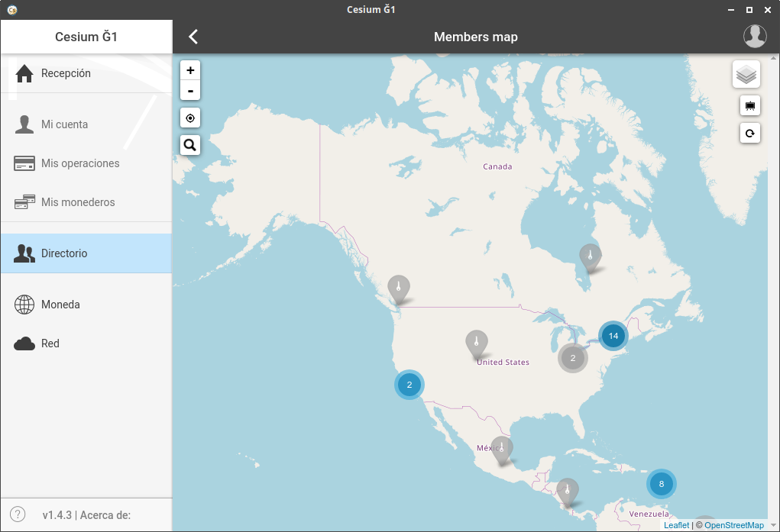780x532 pixels.
Task: Click the Cesium app icon in title bar
Action: 12,9
